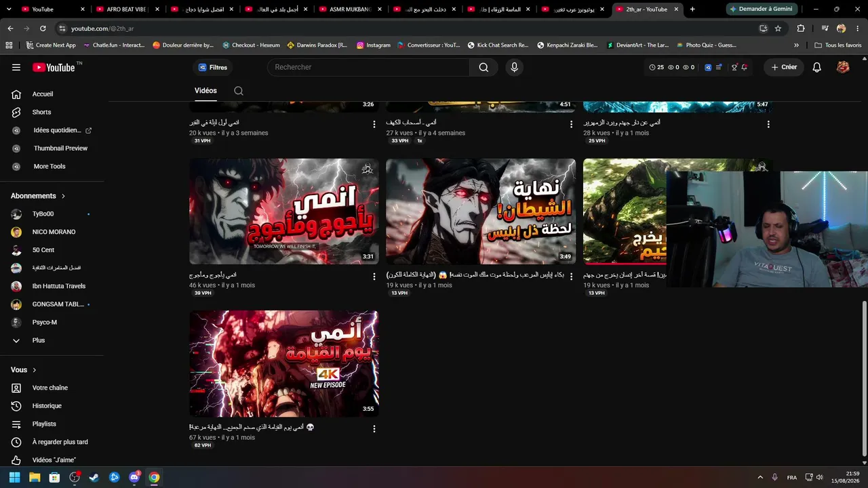Open Windows Start menu
The height and width of the screenshot is (488, 868).
pos(14,477)
